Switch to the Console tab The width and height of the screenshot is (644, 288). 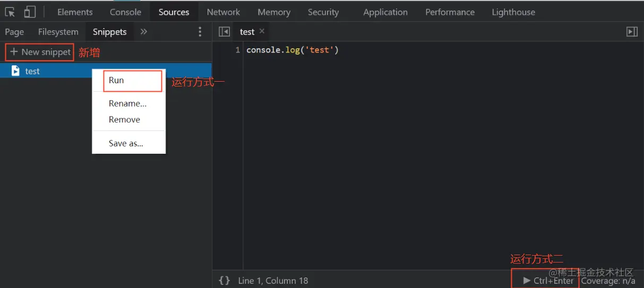[x=125, y=12]
